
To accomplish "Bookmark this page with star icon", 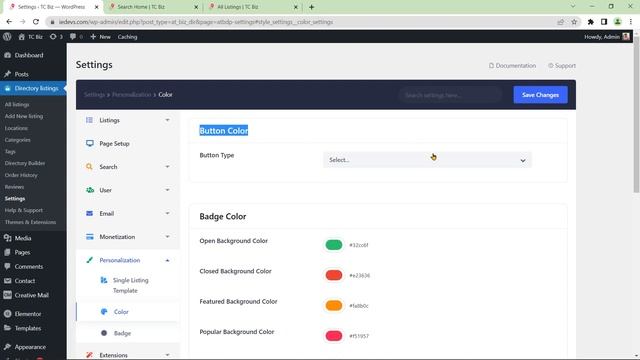I will [x=574, y=22].
